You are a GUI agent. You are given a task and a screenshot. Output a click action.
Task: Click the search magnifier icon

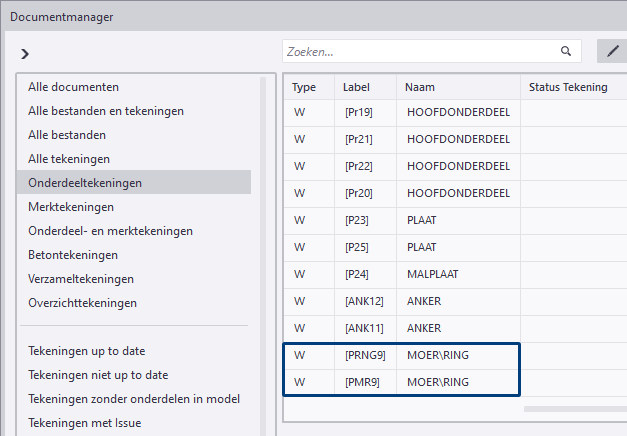tap(566, 51)
